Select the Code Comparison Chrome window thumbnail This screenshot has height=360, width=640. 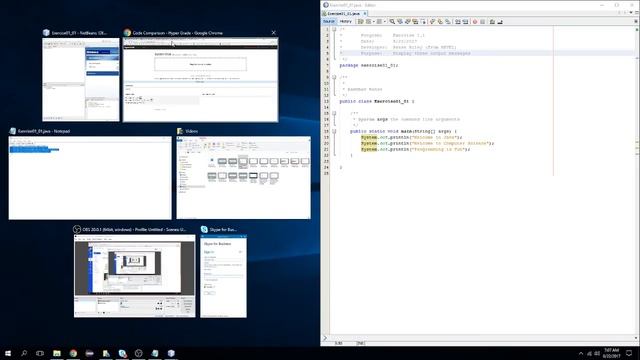coord(200,80)
